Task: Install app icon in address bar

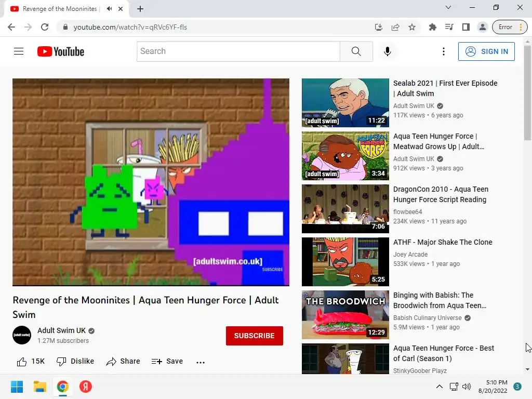Action: [x=379, y=27]
